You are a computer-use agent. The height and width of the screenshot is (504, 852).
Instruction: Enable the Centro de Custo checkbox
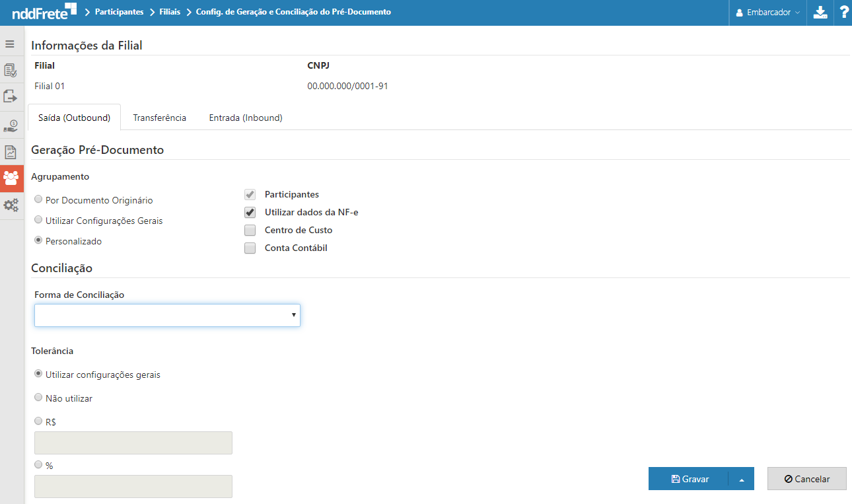coord(250,231)
